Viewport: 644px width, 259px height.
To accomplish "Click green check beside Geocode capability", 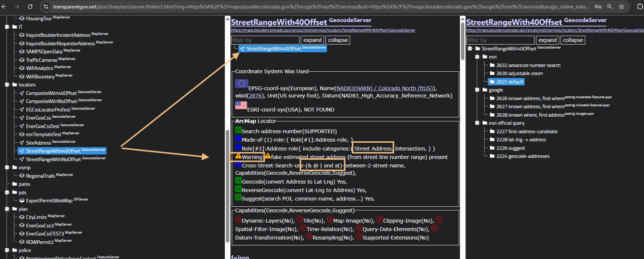I will coord(238,181).
